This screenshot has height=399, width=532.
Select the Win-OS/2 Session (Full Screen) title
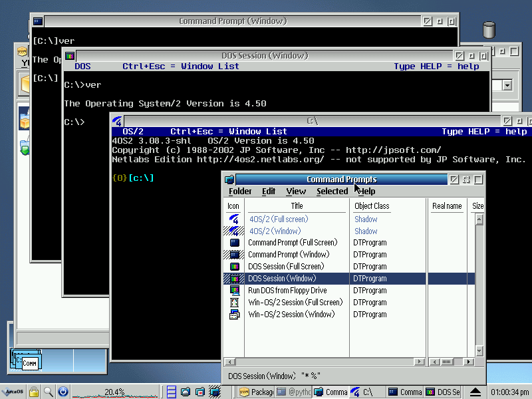click(x=295, y=303)
